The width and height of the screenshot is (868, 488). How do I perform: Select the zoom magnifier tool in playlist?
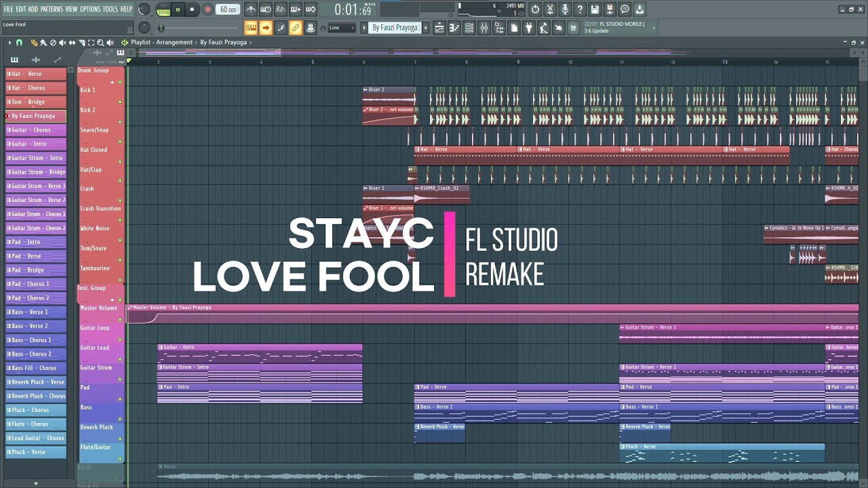coord(100,43)
